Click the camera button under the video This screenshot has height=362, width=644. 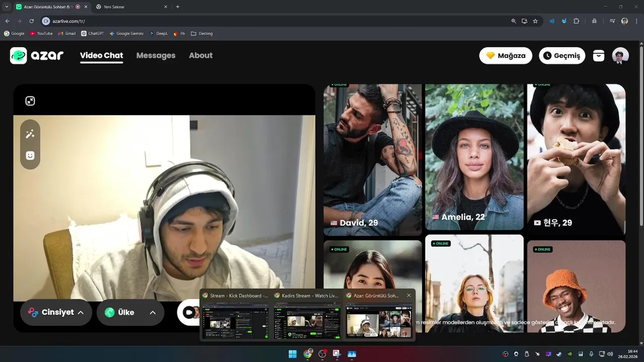[x=189, y=312]
